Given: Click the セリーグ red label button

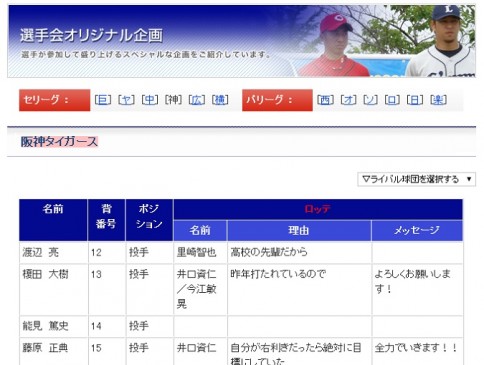Looking at the screenshot, I should click(x=55, y=100).
